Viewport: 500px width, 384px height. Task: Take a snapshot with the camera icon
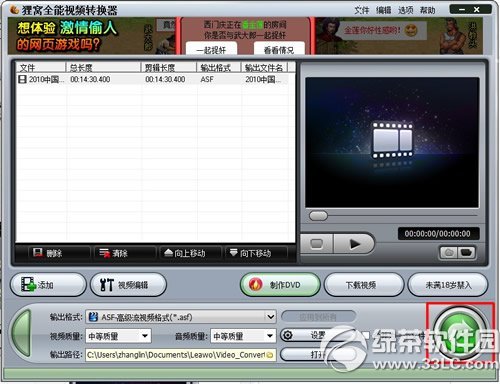(x=449, y=253)
